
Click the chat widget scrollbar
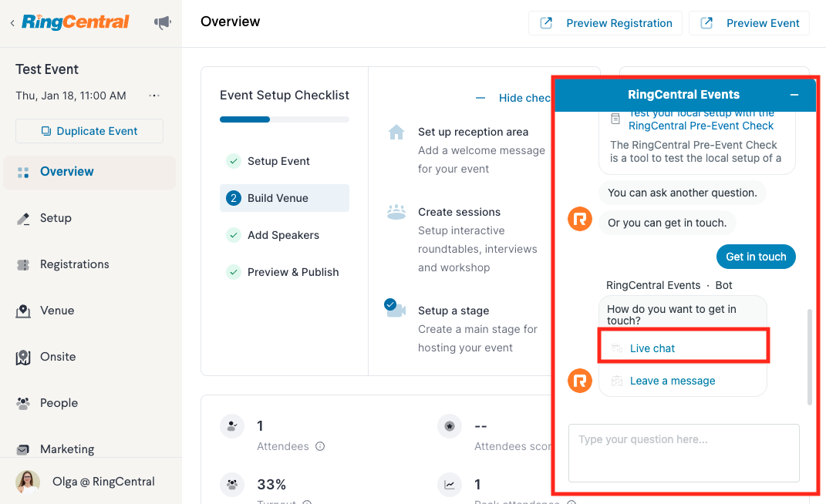click(x=810, y=357)
